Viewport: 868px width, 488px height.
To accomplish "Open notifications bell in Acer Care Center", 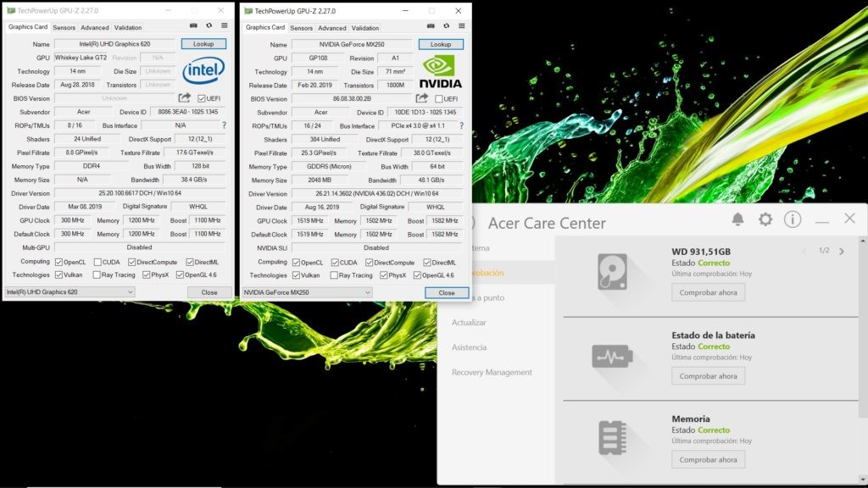I will pyautogui.click(x=738, y=219).
